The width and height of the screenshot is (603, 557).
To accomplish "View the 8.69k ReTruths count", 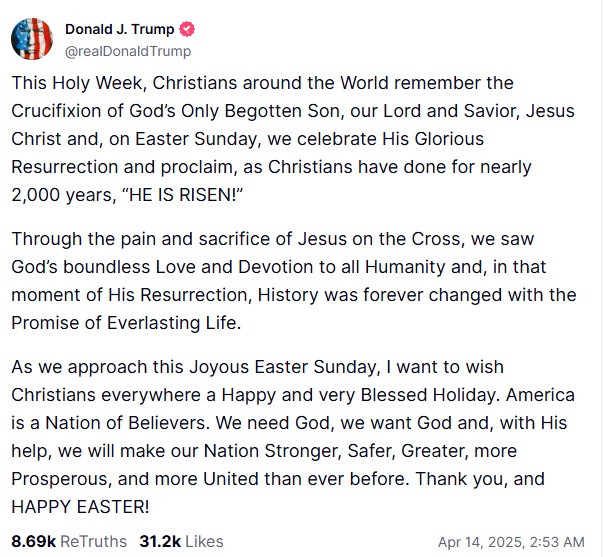I will 69,542.
